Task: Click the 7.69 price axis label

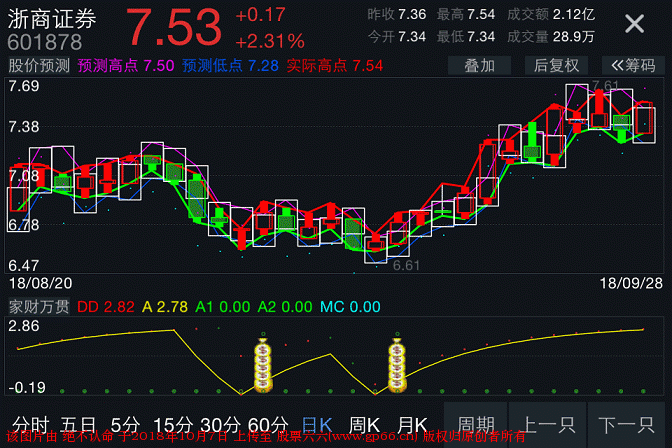Action: 24,86
